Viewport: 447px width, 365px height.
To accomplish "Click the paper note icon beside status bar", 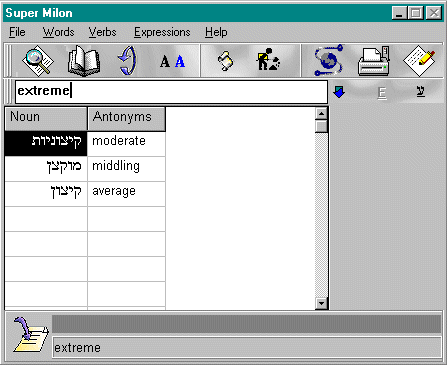I will (30, 335).
